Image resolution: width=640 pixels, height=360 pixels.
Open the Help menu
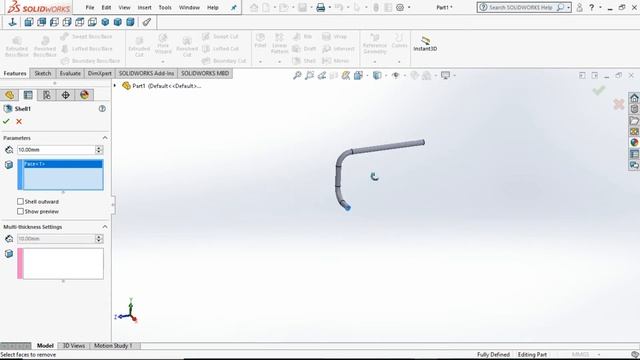213,7
